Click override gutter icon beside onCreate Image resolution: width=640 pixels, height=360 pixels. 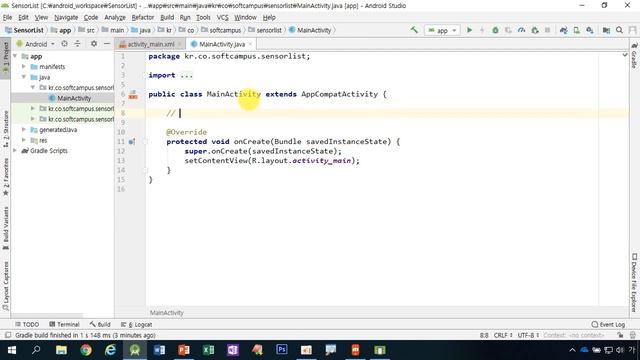pos(132,142)
